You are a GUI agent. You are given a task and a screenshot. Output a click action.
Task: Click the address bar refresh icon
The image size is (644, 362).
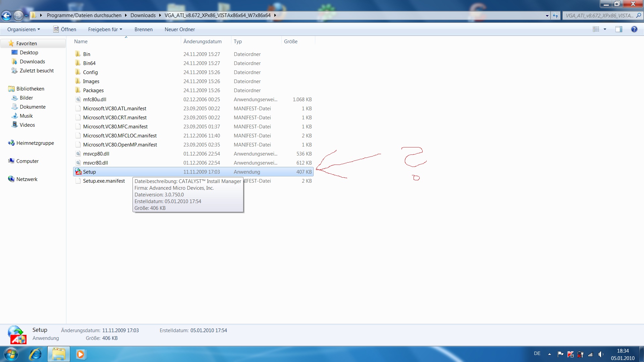tap(555, 15)
